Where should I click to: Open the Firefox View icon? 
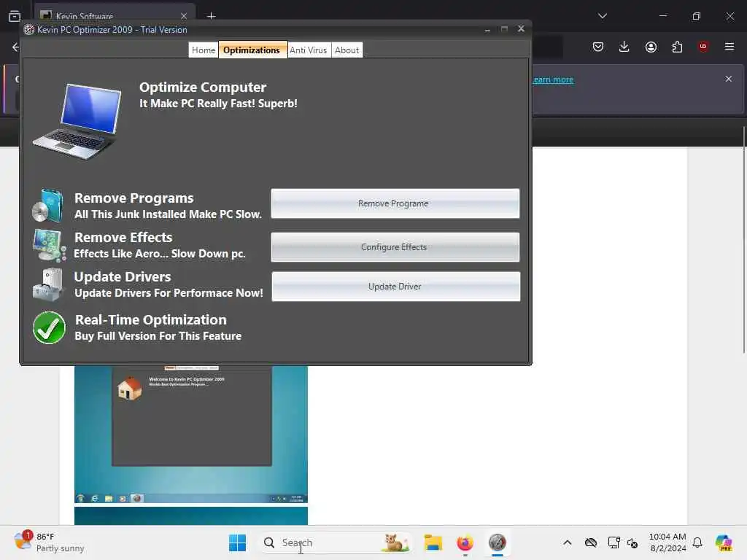pos(15,16)
